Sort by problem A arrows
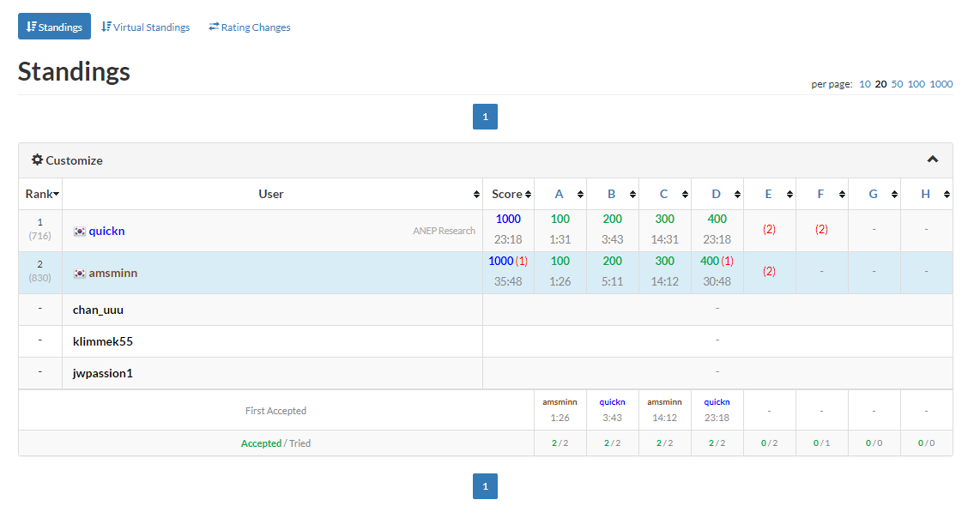 pos(581,195)
